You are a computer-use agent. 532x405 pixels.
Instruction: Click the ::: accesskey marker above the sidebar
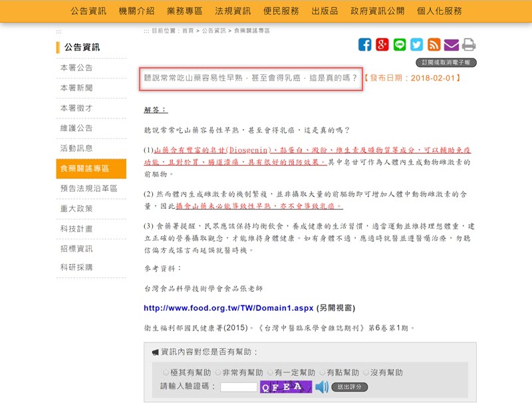tap(59, 32)
